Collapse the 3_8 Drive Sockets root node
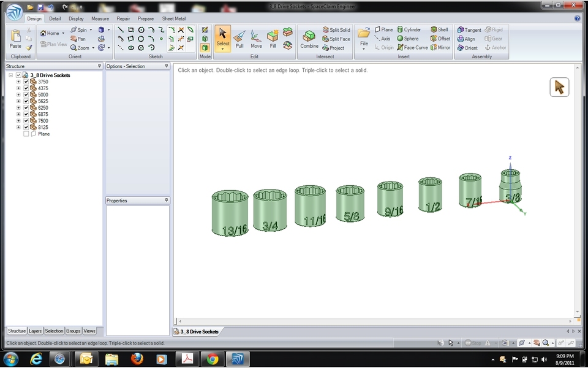Screen dimensions: 588x368 10,75
